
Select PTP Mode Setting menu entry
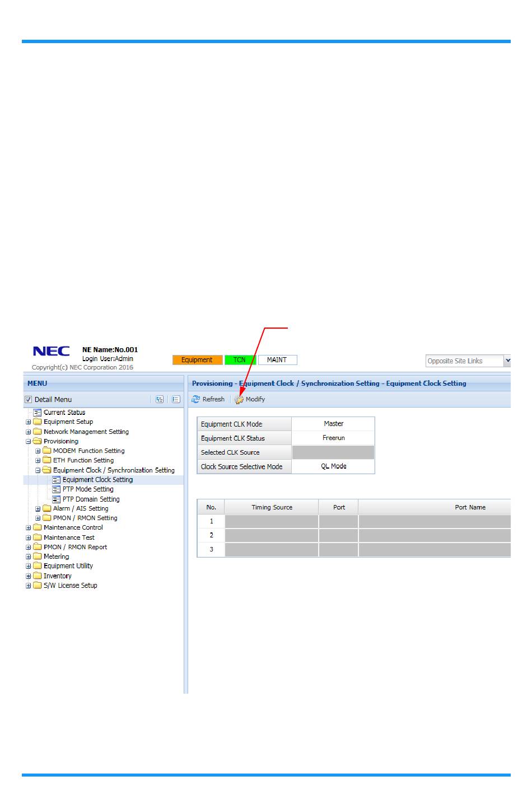88,489
